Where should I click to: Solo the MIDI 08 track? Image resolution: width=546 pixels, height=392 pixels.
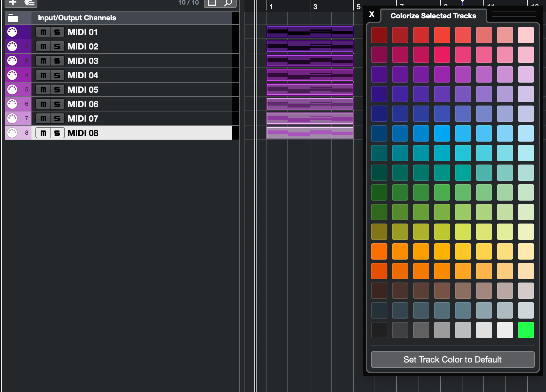pyautogui.click(x=57, y=133)
